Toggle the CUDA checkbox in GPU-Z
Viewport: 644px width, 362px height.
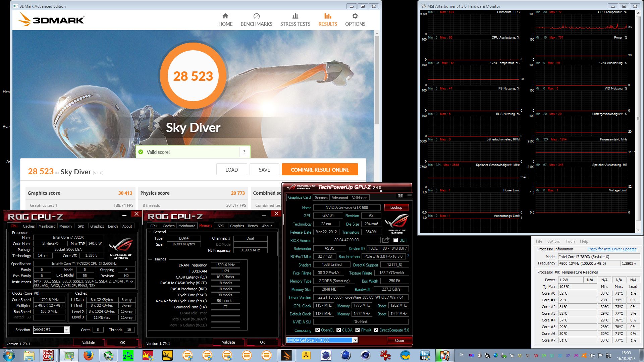point(339,330)
